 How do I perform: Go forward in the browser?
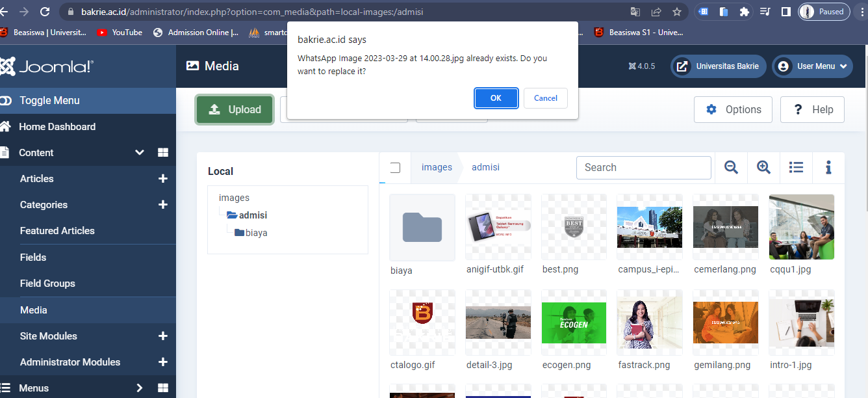(24, 12)
